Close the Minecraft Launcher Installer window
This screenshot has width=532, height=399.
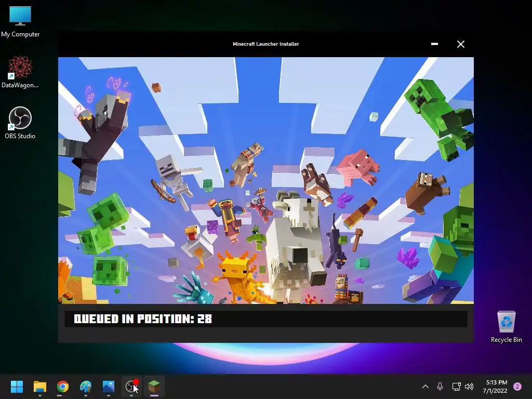(460, 44)
